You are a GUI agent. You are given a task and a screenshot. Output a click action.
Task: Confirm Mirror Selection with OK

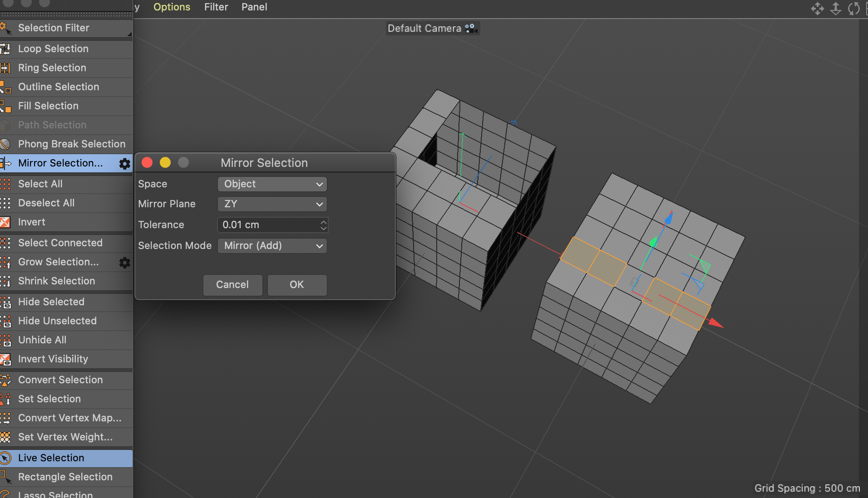point(297,285)
